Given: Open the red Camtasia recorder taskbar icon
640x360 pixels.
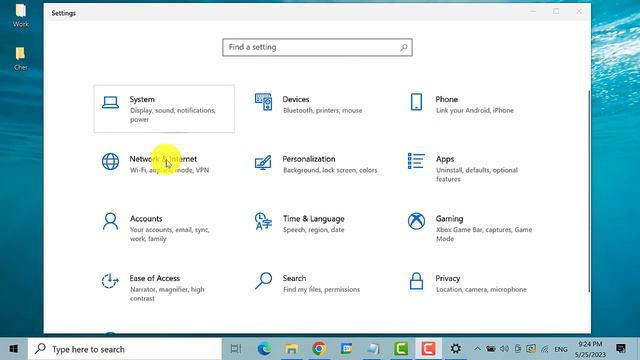Looking at the screenshot, I should [x=428, y=349].
